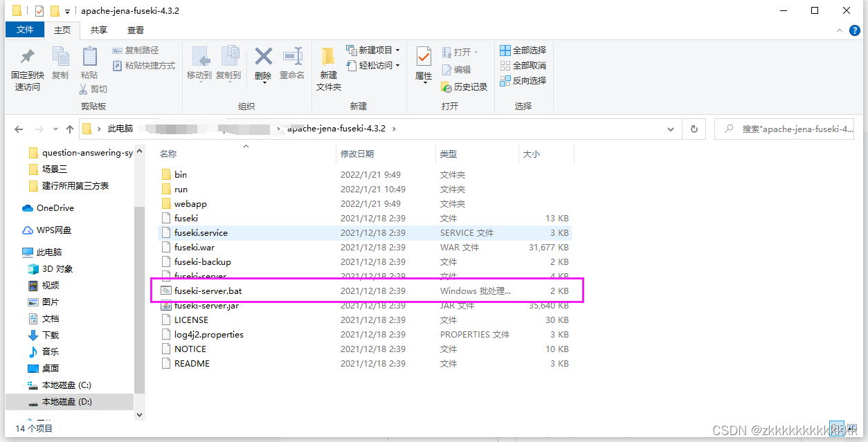Select fuseki.service file

click(x=364, y=233)
